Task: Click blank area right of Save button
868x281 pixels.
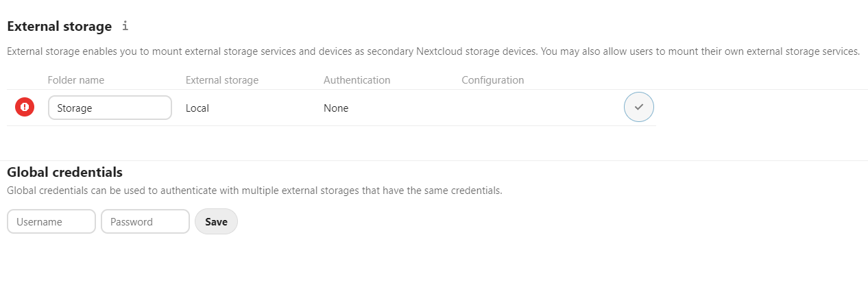Action: click(x=548, y=221)
